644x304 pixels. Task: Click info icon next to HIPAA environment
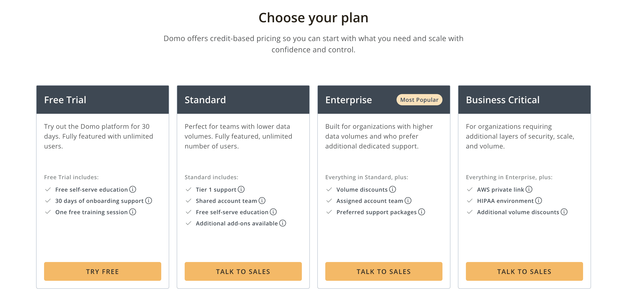[x=539, y=201]
